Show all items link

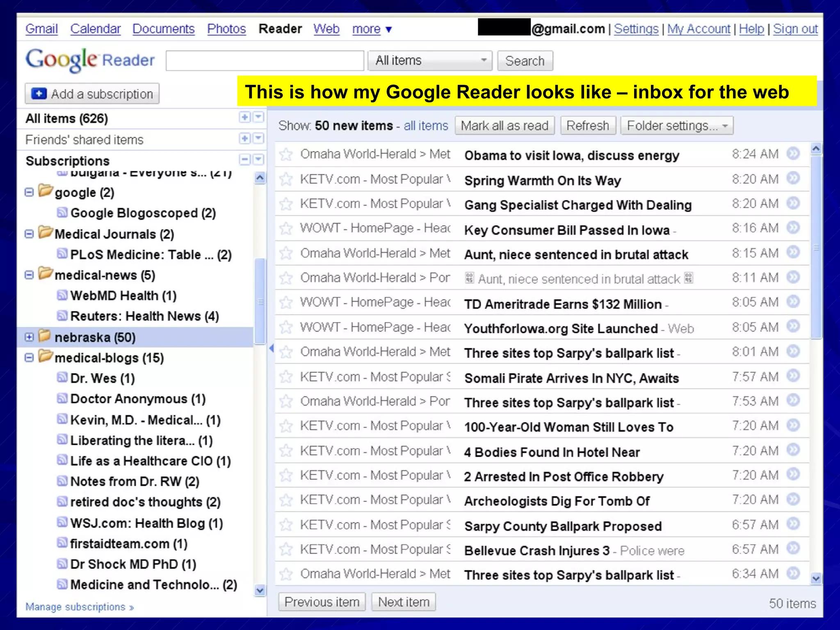click(426, 126)
